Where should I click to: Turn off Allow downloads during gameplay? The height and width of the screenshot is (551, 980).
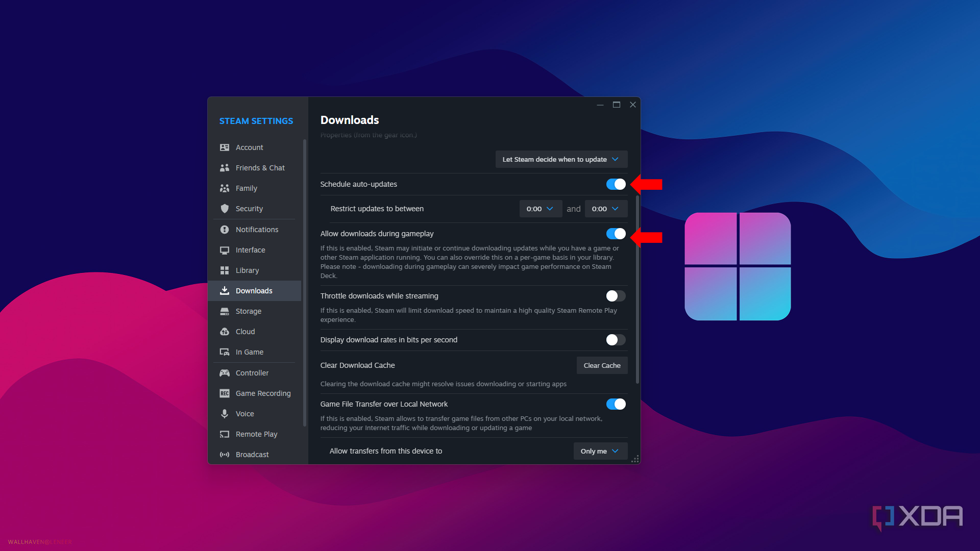pos(616,234)
